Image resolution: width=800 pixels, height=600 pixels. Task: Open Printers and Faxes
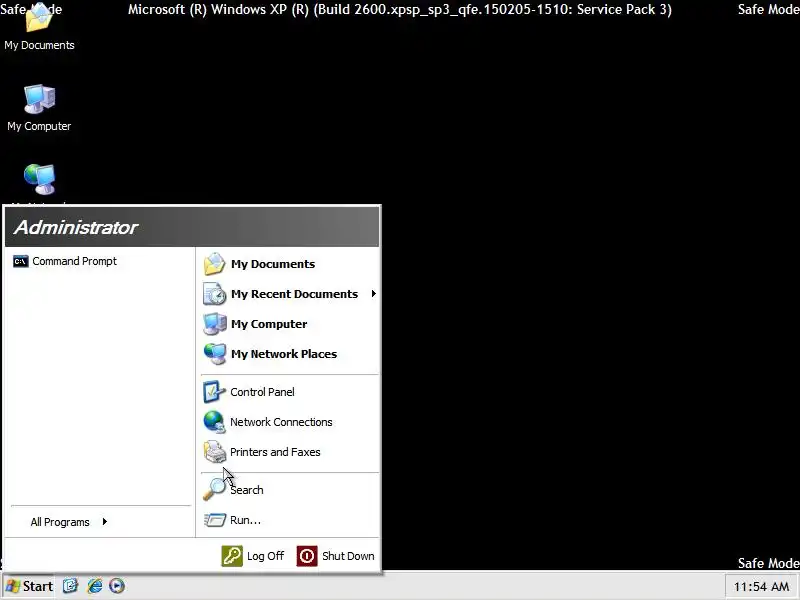coord(289,452)
